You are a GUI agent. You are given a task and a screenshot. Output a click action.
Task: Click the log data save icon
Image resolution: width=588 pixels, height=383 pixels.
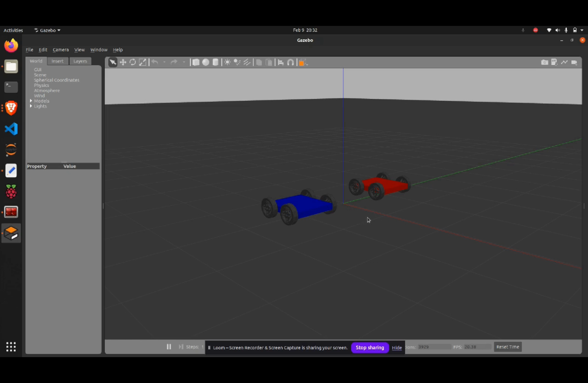coord(554,62)
